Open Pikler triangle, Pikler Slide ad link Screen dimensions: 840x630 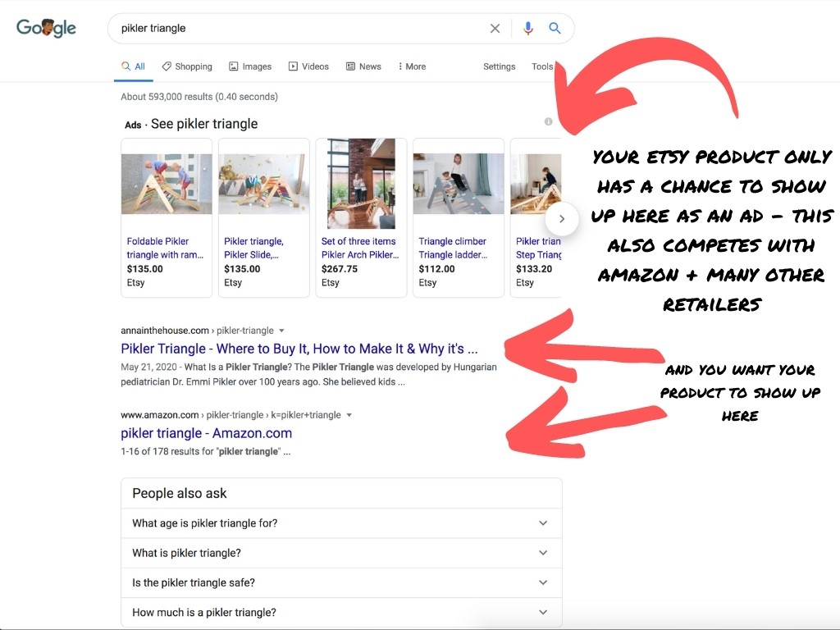254,248
